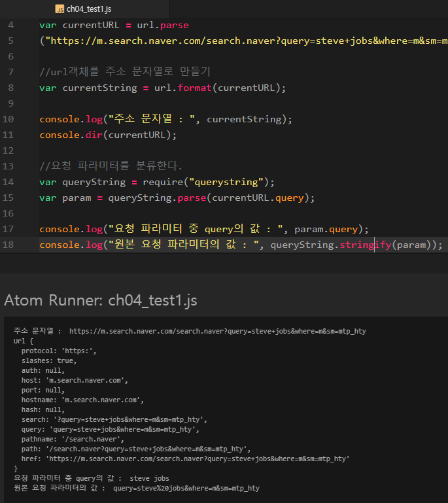Click 'param' variable declaration on line 15
The image size is (448, 503).
[x=77, y=198]
